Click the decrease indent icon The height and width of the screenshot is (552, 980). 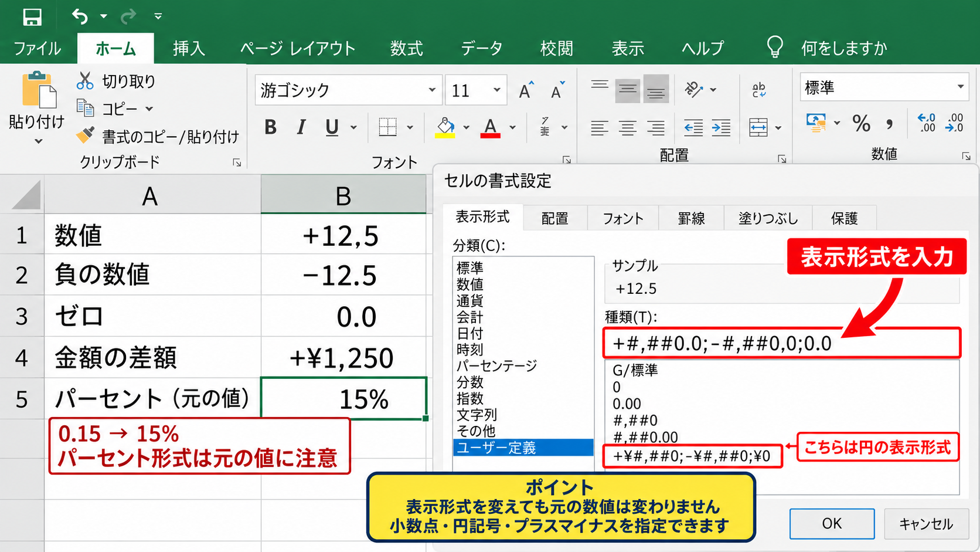click(693, 127)
